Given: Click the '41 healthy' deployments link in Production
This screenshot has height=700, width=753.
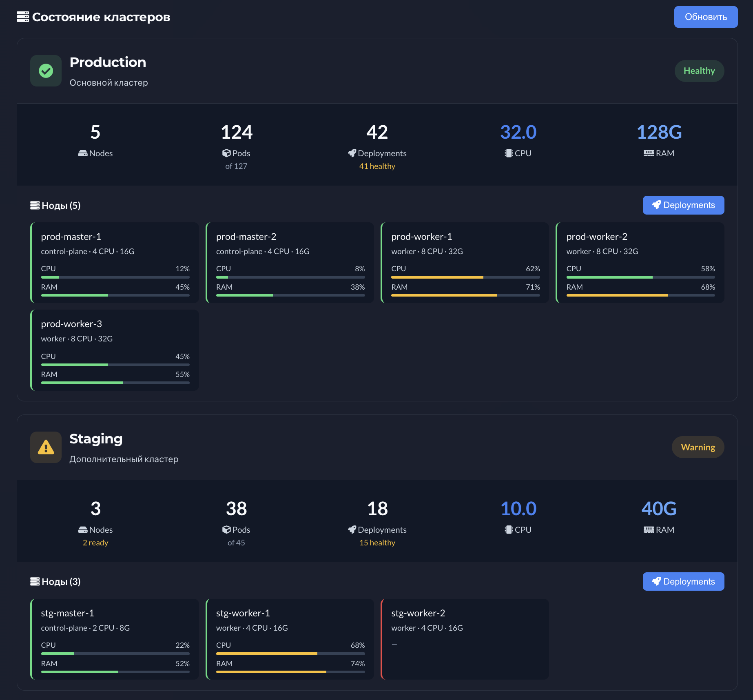Looking at the screenshot, I should [376, 166].
